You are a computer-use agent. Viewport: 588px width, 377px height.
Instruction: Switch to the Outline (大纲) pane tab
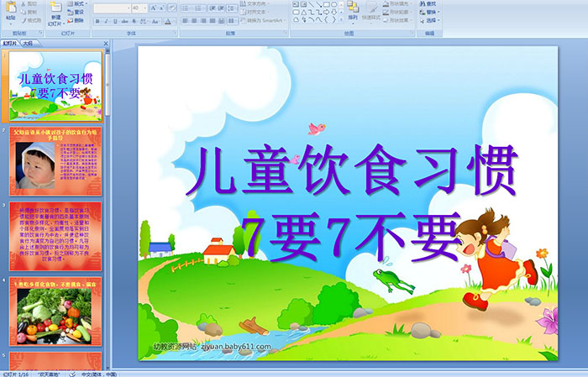coord(28,44)
